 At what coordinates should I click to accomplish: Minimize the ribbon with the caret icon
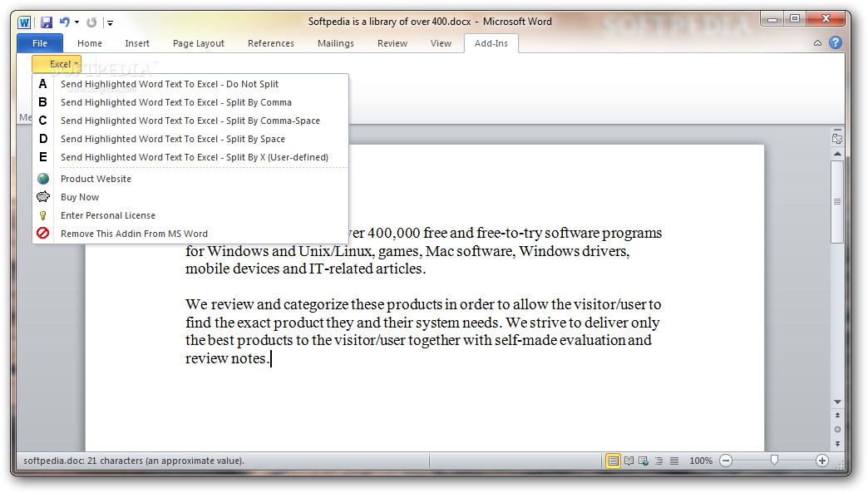click(x=817, y=43)
